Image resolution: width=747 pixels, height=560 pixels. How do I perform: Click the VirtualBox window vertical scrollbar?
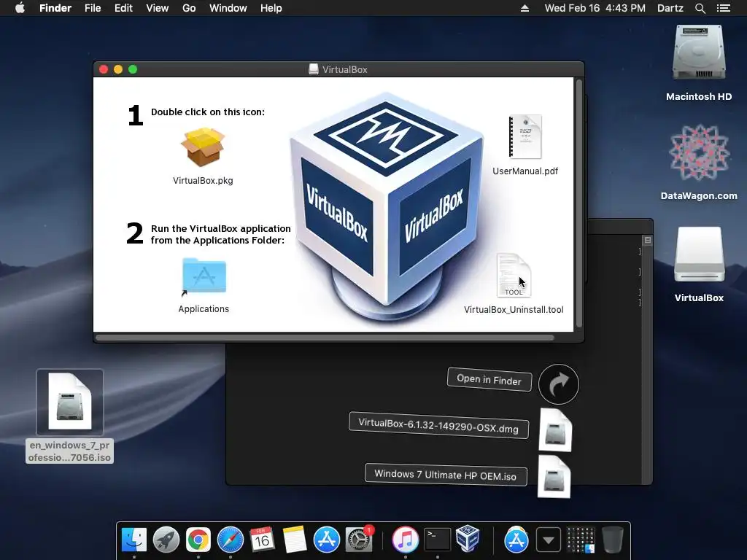tap(579, 203)
